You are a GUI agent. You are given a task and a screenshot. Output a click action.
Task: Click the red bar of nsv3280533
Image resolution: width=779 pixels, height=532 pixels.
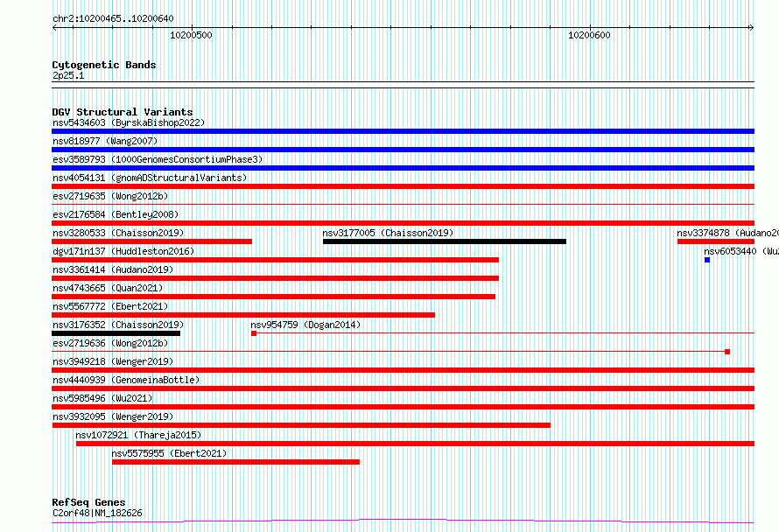pos(151,241)
